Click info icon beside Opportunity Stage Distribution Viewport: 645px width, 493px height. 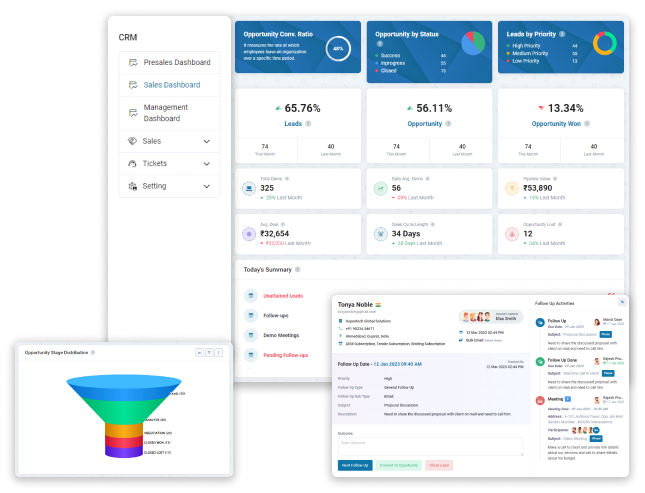point(93,353)
